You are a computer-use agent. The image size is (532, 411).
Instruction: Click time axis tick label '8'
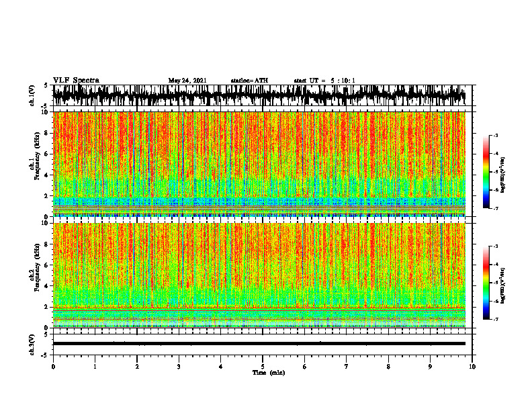(x=388, y=367)
